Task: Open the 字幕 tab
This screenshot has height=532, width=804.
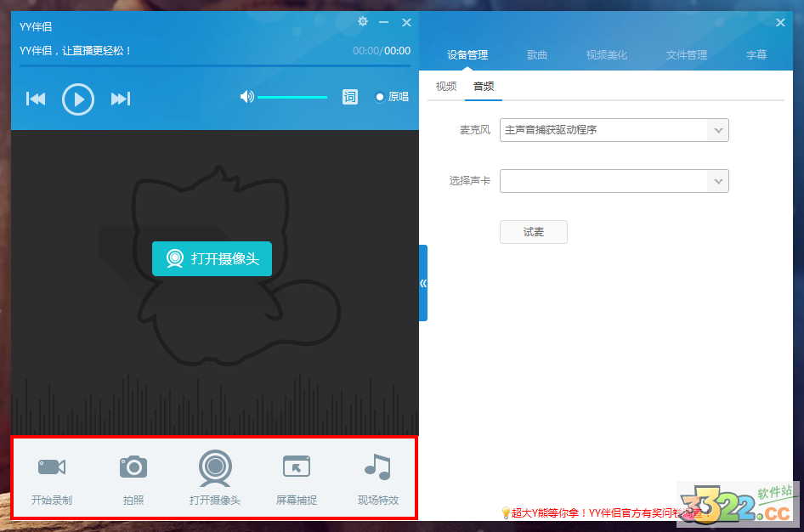Action: coord(756,55)
